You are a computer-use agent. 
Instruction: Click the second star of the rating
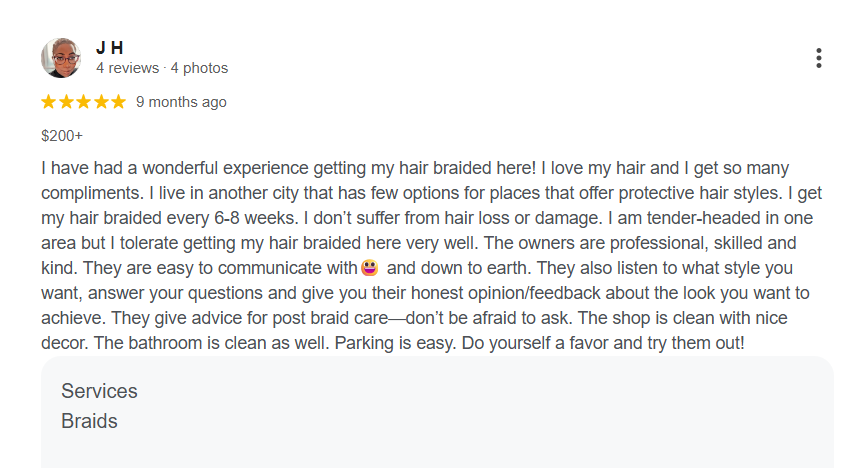point(66,102)
